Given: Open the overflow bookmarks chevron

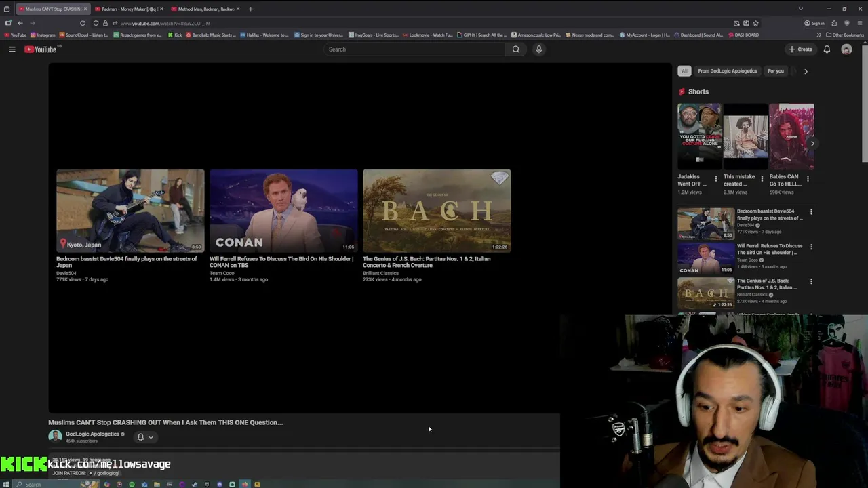Looking at the screenshot, I should coord(818,35).
